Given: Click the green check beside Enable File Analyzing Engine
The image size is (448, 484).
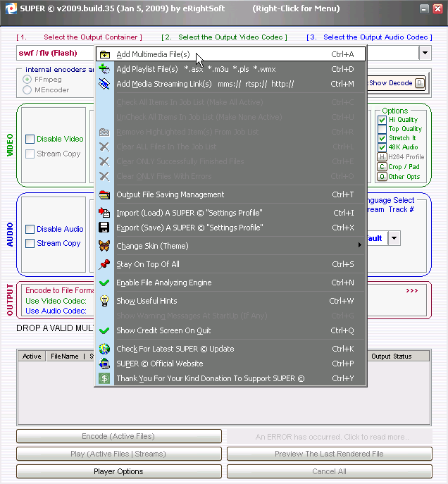Looking at the screenshot, I should pos(104,283).
